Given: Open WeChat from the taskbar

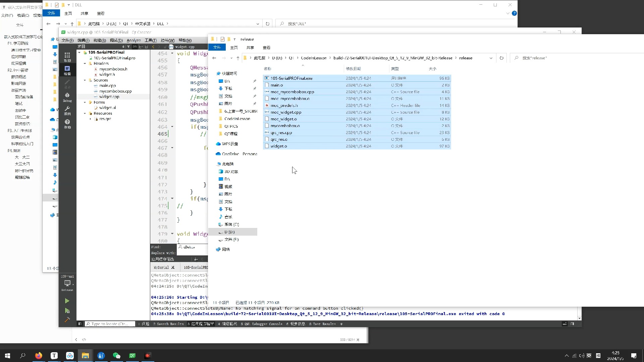Looking at the screenshot, I should (116, 356).
